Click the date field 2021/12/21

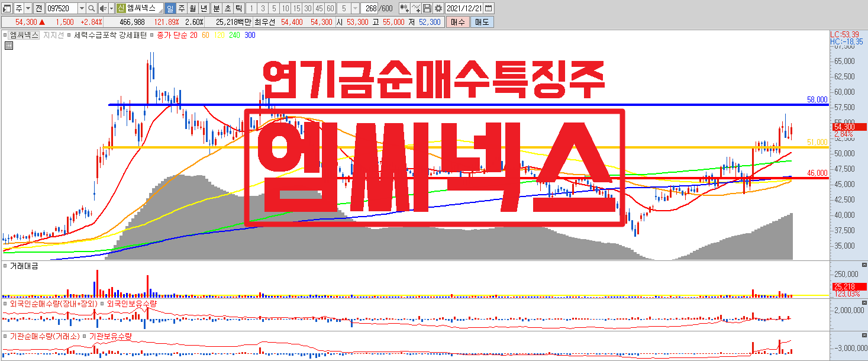[x=464, y=8]
